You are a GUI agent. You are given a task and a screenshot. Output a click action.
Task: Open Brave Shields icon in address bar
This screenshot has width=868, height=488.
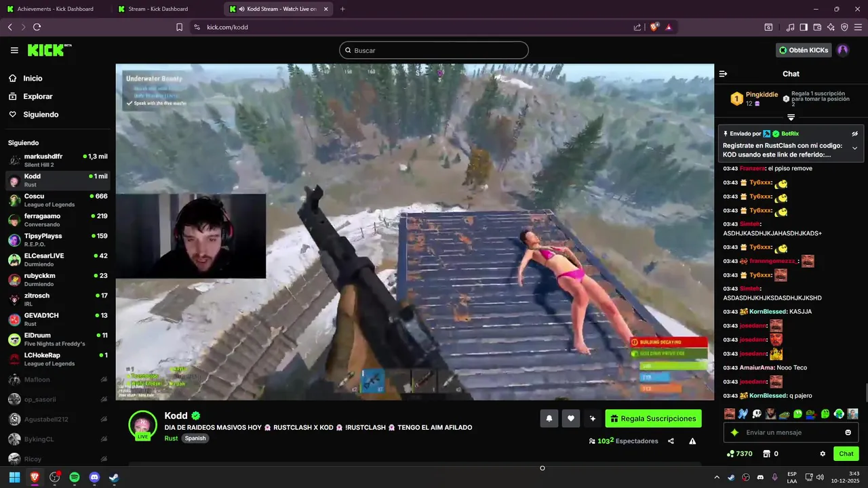point(654,27)
